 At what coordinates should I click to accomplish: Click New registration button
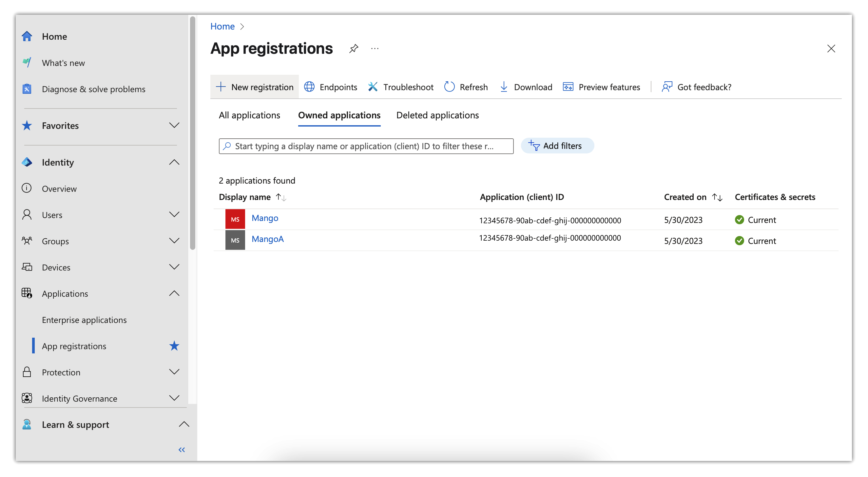255,87
